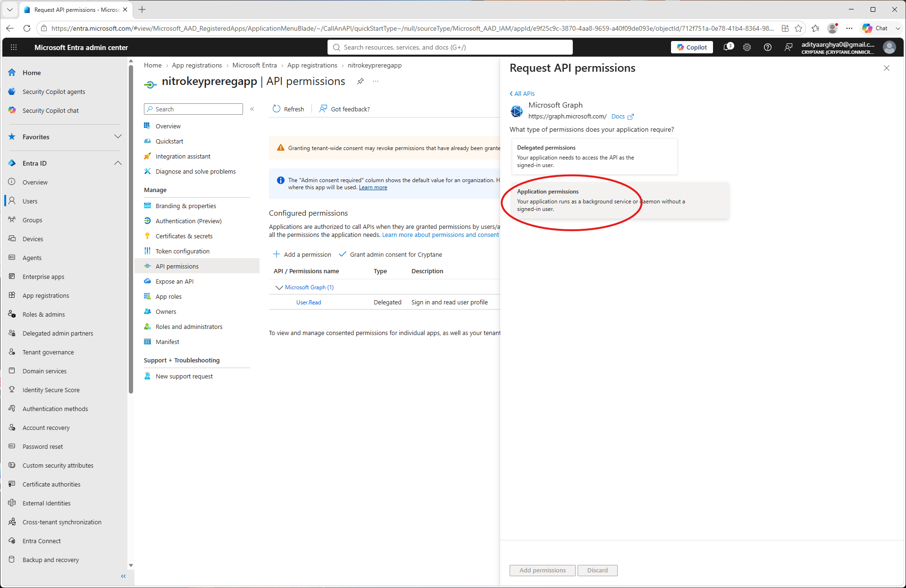Collapse the left navigation pane
The height and width of the screenshot is (588, 906).
click(123, 576)
